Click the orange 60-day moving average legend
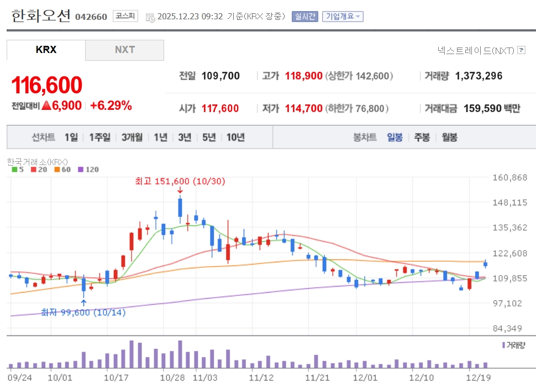536x392 pixels. 61,169
